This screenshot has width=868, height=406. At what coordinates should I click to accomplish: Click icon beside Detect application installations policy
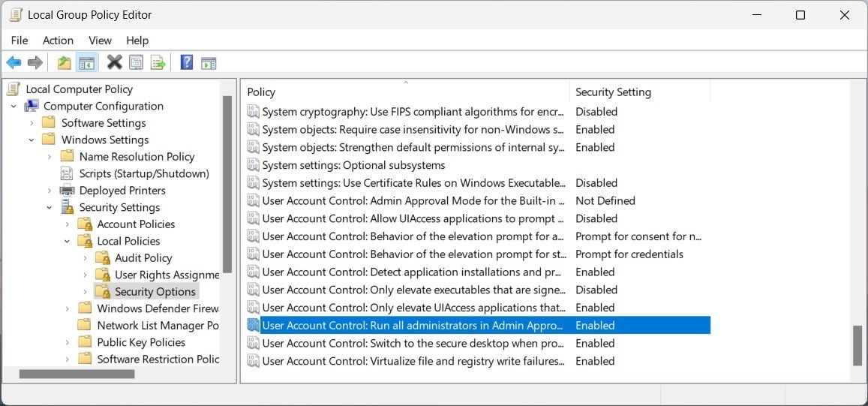pos(253,272)
